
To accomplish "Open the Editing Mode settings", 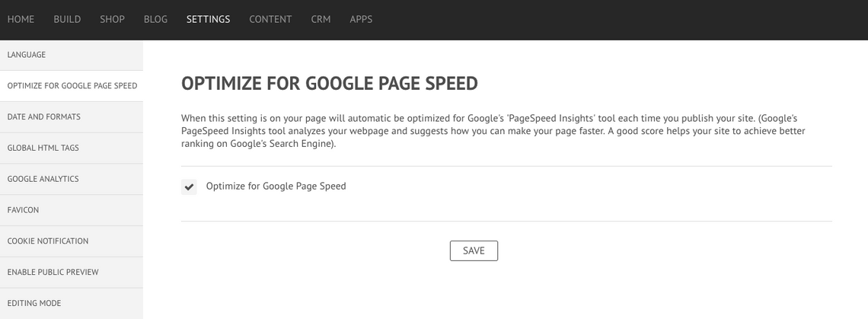I will [34, 303].
